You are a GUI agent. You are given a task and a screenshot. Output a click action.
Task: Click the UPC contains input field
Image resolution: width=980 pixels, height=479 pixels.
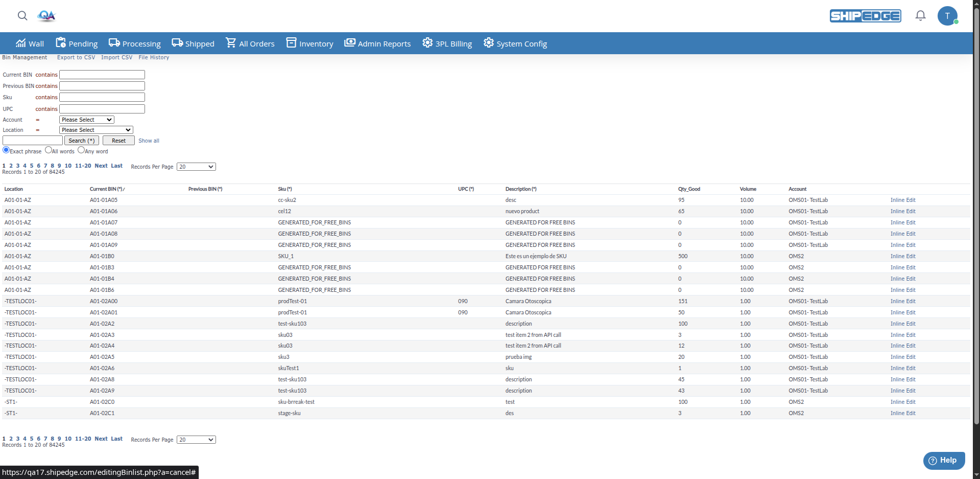point(102,109)
